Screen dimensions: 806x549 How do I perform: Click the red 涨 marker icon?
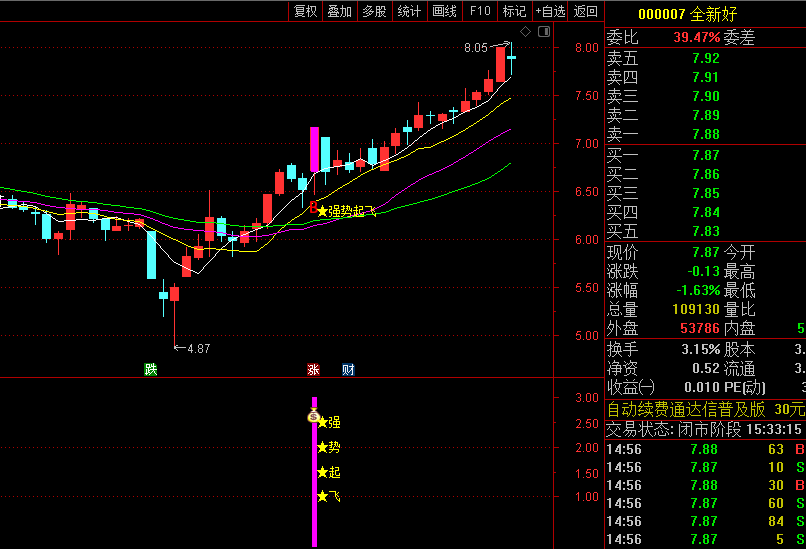[x=313, y=369]
